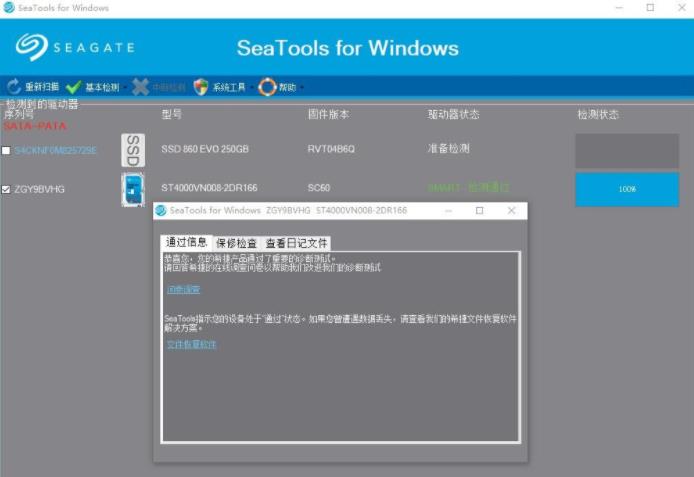
Task: Click the firmware version (固件版本) column header
Action: (x=328, y=115)
